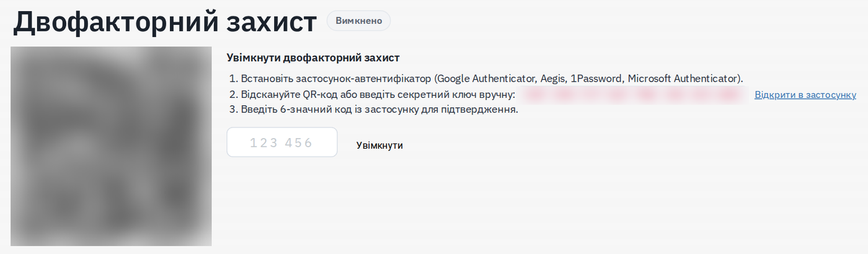Click the Двофакторний захист page heading
The image size is (868, 254).
(165, 22)
